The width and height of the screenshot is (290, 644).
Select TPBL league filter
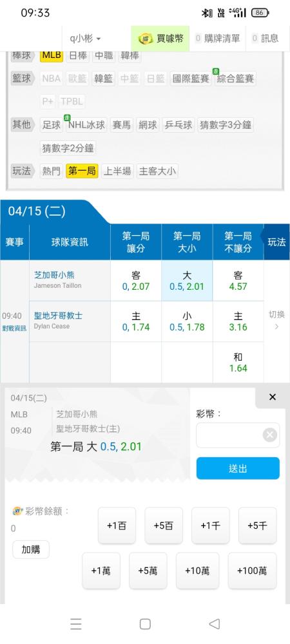72,102
